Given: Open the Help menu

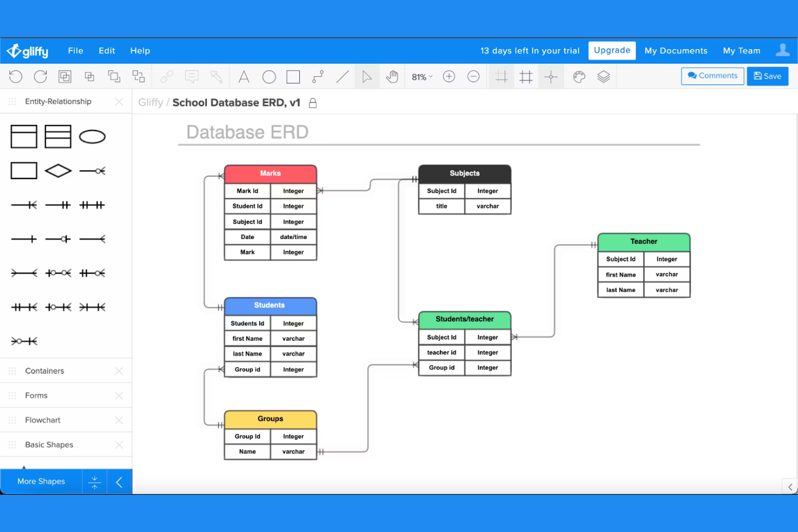Looking at the screenshot, I should (140, 50).
